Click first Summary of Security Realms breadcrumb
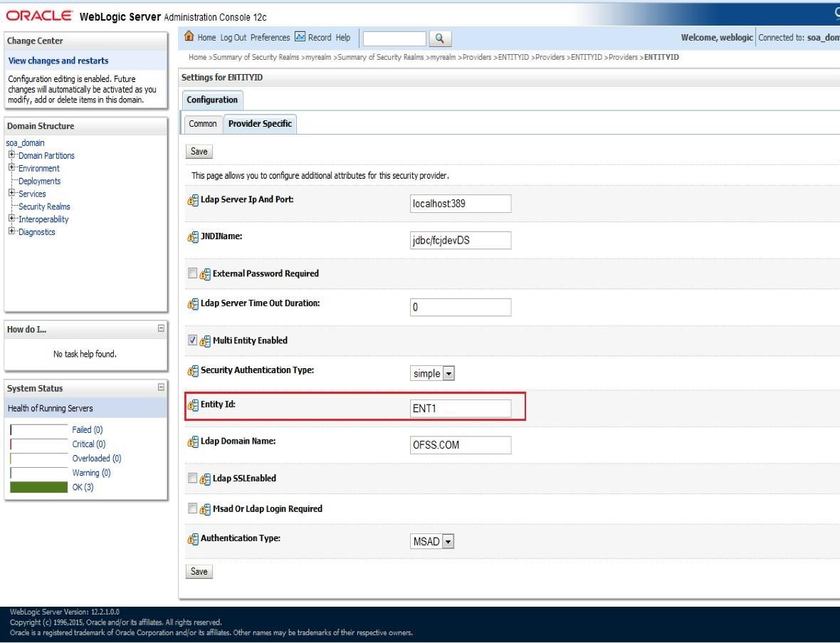Viewport: 840px width, 643px height. point(256,58)
